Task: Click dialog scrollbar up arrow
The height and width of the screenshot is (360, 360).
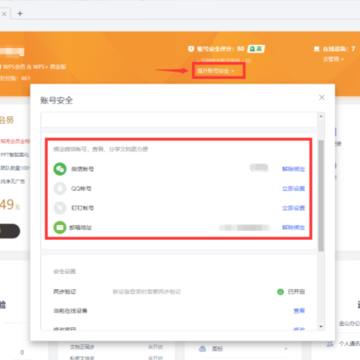Action: 321,116
